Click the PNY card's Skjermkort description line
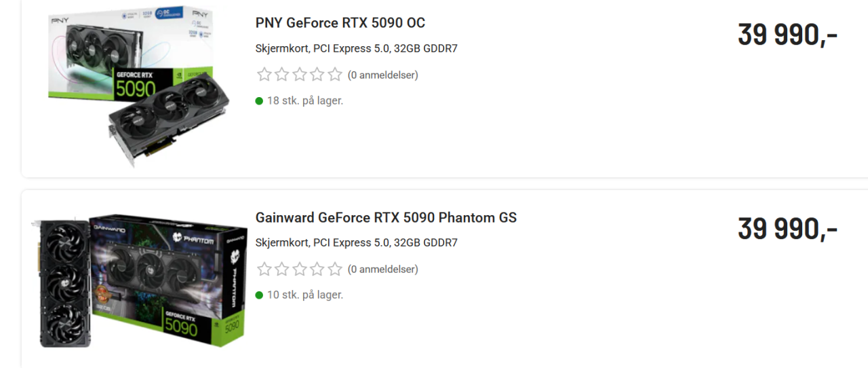868x368 pixels. point(356,49)
